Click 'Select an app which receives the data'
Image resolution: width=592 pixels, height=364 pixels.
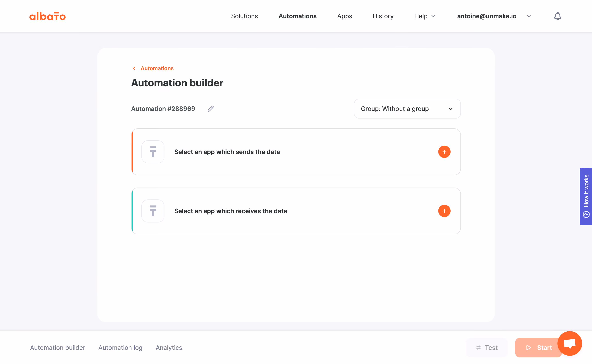pyautogui.click(x=230, y=211)
